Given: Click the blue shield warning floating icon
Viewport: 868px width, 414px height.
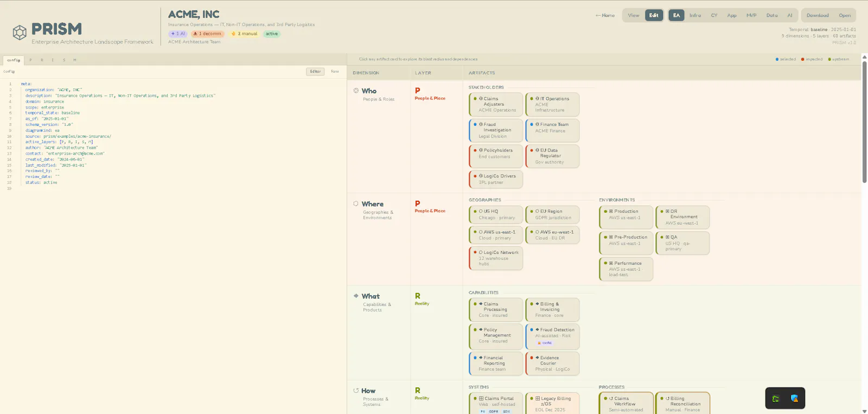Looking at the screenshot, I should [794, 399].
